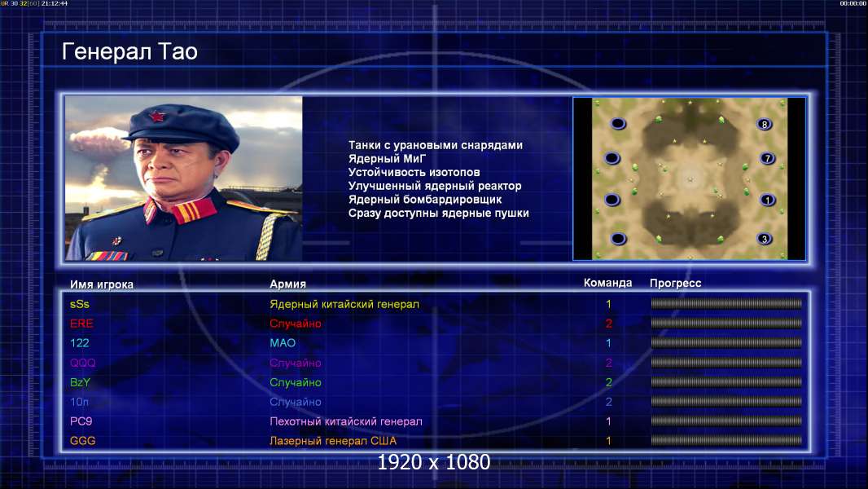Viewport: 868px width, 489px height.
Task: Click General Tao's portrait image
Action: (184, 178)
